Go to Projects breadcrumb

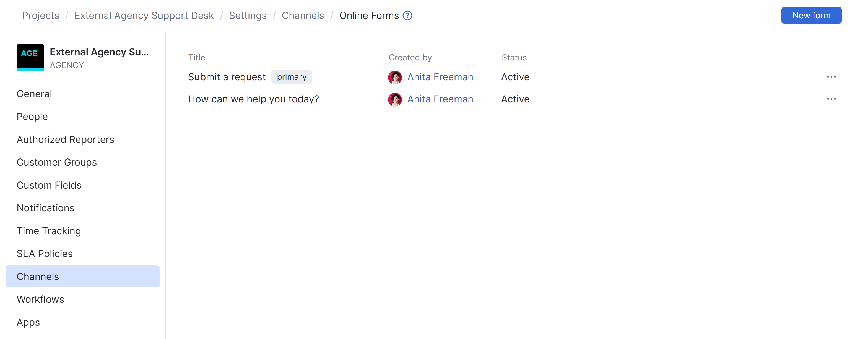coord(40,16)
